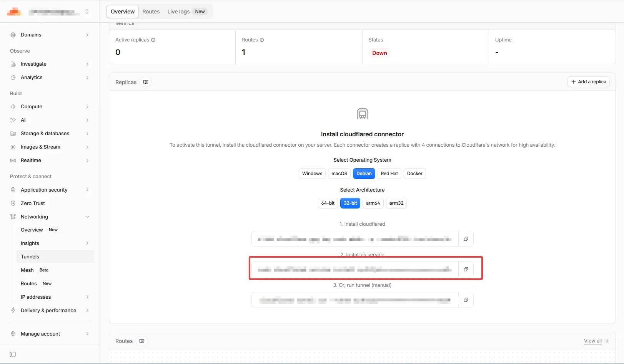Copy the Install cloudflared command
624x364 pixels.
tap(466, 239)
